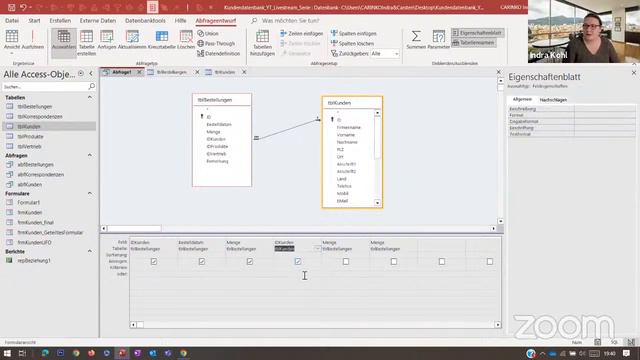The height and width of the screenshot is (360, 640).
Task: Switch to the tblBestellungen document tab
Action: click(171, 72)
